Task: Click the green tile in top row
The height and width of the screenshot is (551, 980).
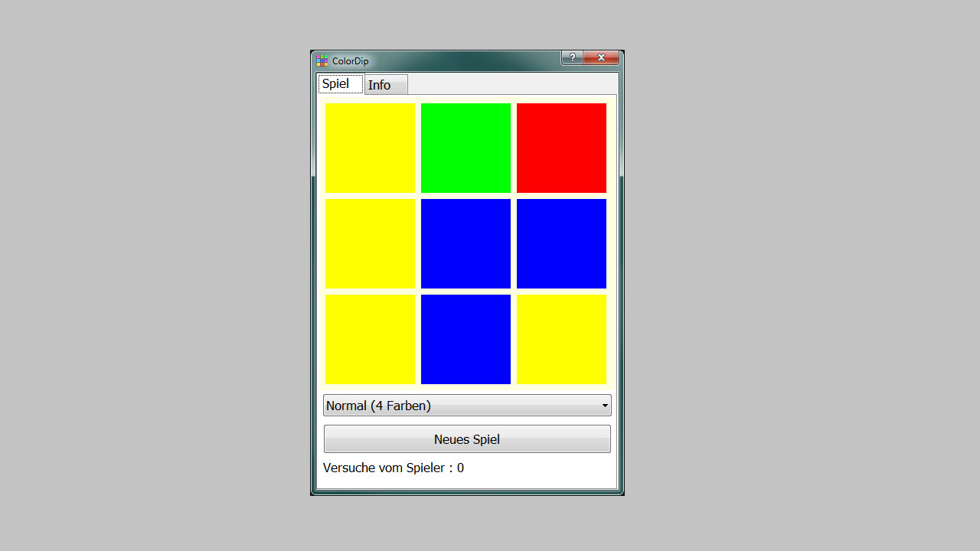Action: coord(465,148)
